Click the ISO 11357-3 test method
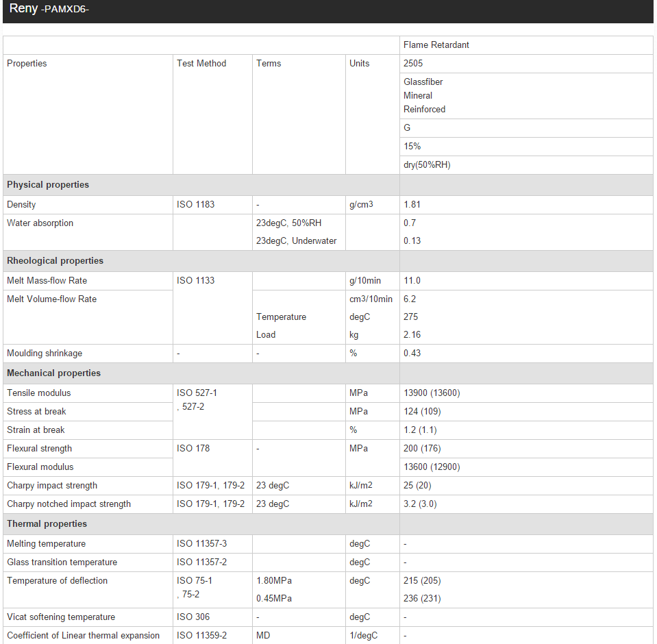 pos(201,543)
